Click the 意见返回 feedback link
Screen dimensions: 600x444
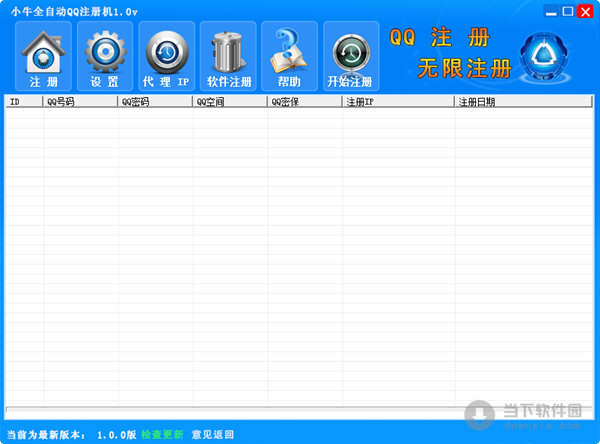[x=213, y=434]
